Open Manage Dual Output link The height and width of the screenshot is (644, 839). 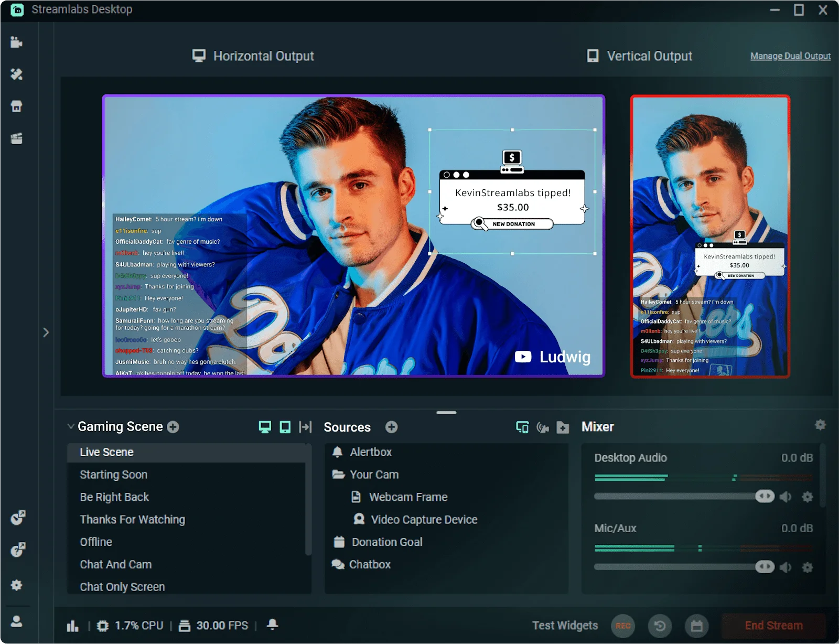point(790,56)
